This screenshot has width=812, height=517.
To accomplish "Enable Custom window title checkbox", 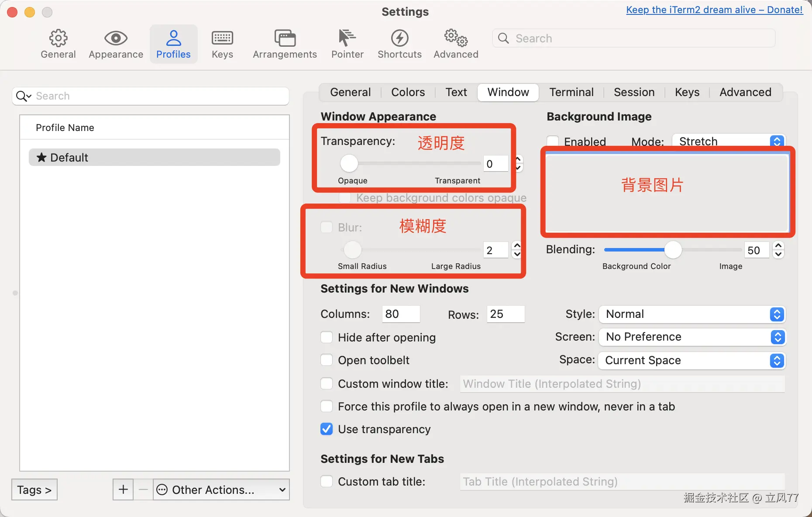I will (x=327, y=383).
